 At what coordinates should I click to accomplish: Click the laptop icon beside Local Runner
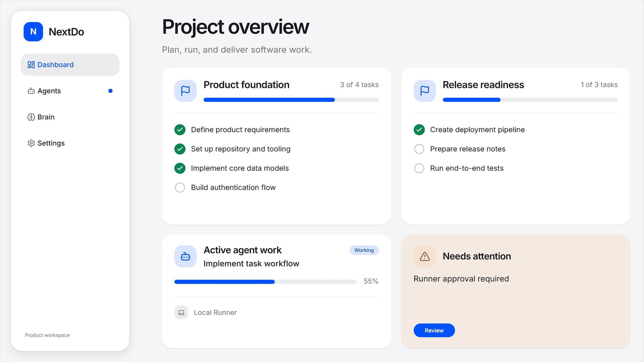tap(181, 313)
